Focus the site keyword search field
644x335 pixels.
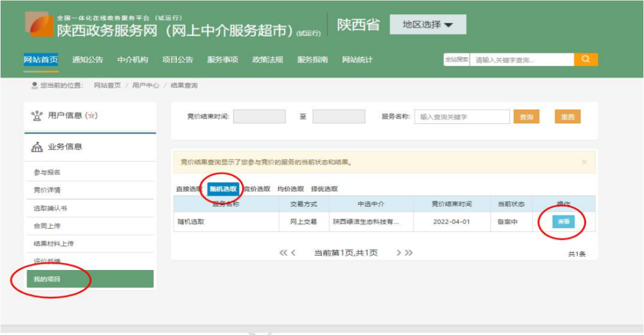point(522,60)
